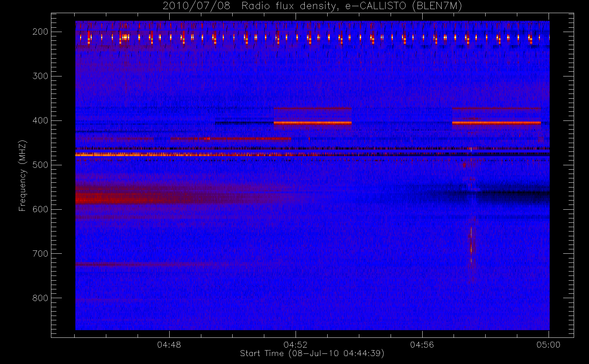Click the faint red line near 722 MHz

[x=146, y=264]
